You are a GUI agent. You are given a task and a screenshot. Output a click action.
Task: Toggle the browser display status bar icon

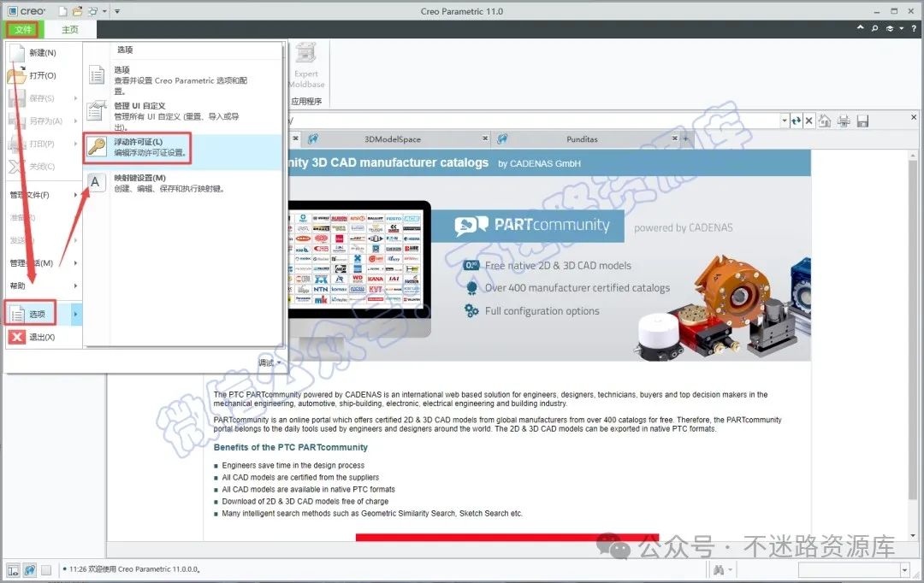pyautogui.click(x=29, y=569)
